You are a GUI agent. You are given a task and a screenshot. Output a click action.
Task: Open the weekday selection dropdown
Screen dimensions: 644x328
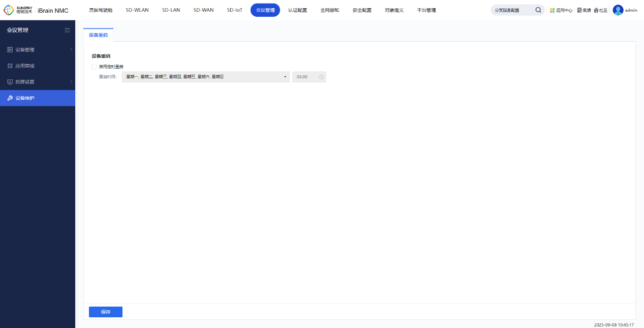point(205,77)
